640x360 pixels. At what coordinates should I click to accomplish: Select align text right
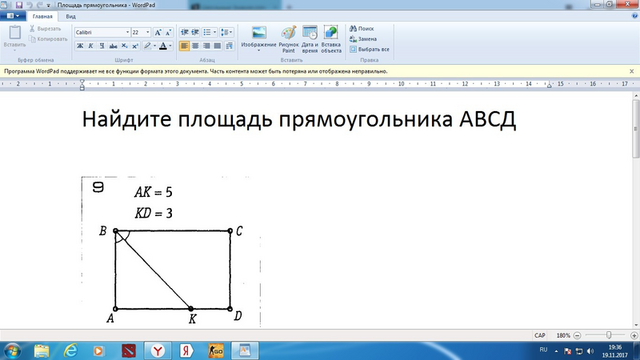coord(207,46)
